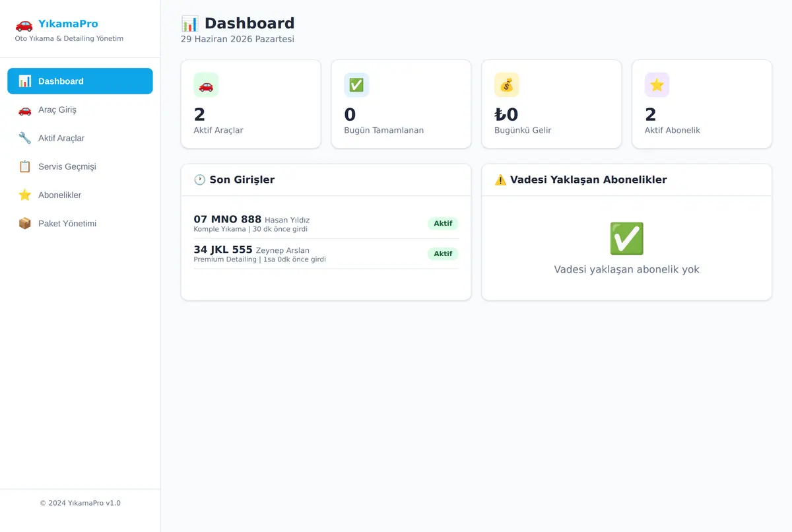Click the Vadesi Yaklaşan Abonelikler heading
This screenshot has height=532, width=792.
pos(589,180)
